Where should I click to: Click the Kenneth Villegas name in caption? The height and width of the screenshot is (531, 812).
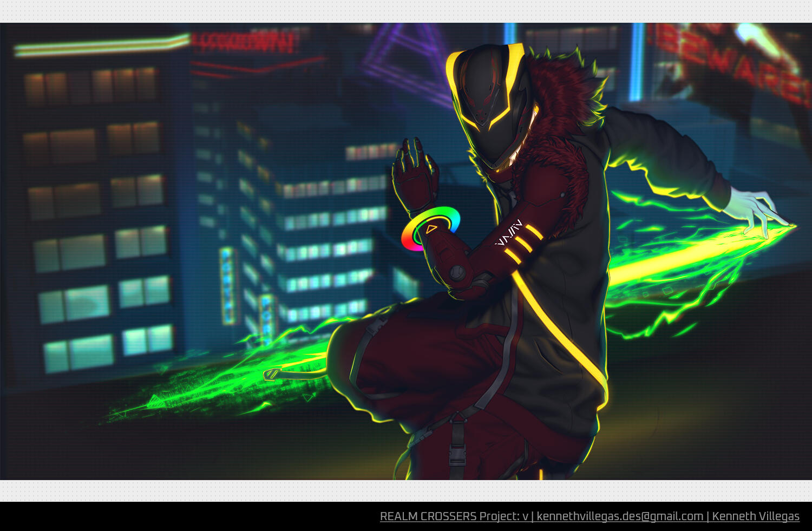pyautogui.click(x=755, y=516)
